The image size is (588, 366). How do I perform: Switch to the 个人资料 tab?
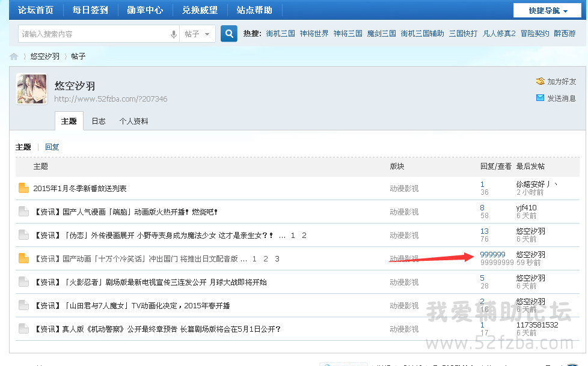(134, 121)
